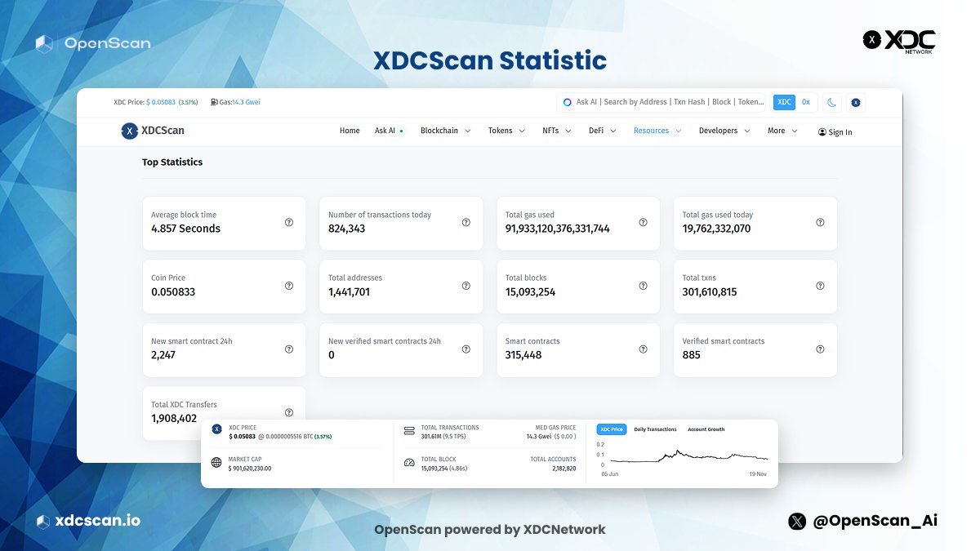Image resolution: width=980 pixels, height=551 pixels.
Task: Click the X icon beside @OpenScan_Ai
Action: (x=795, y=521)
